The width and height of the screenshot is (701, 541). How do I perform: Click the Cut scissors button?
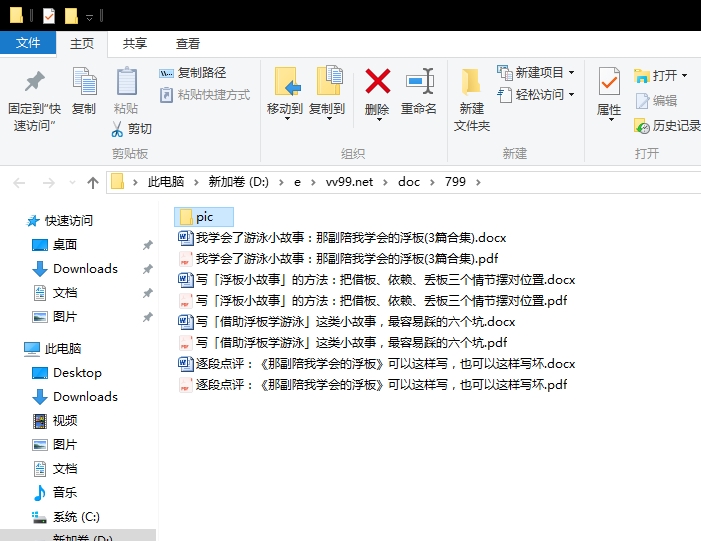pos(131,129)
